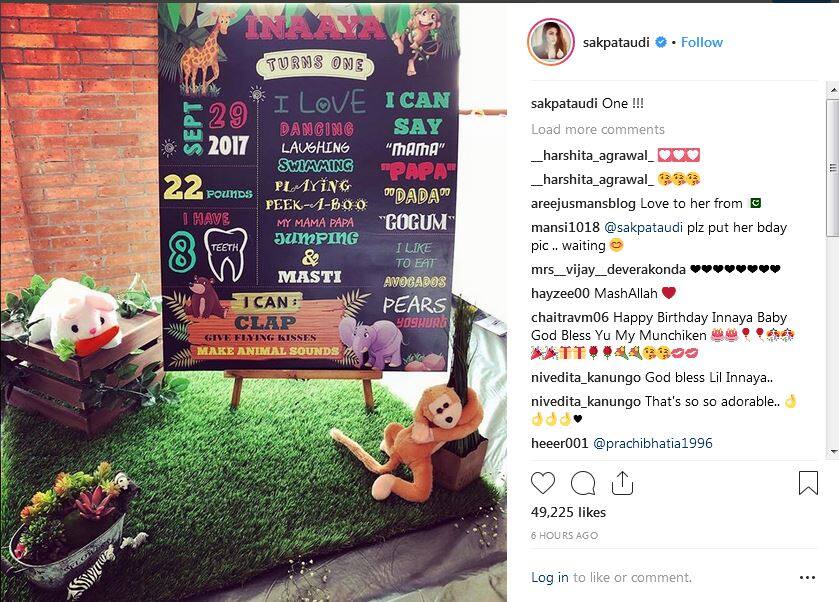Open sakpataudi username in header
839x602 pixels.
click(x=616, y=42)
